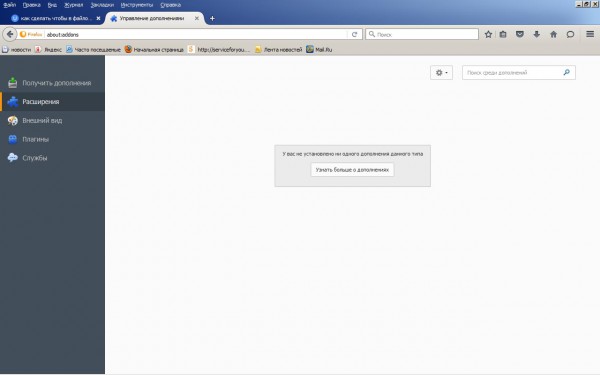Open the 'Яндекс' bookmark

click(48, 50)
